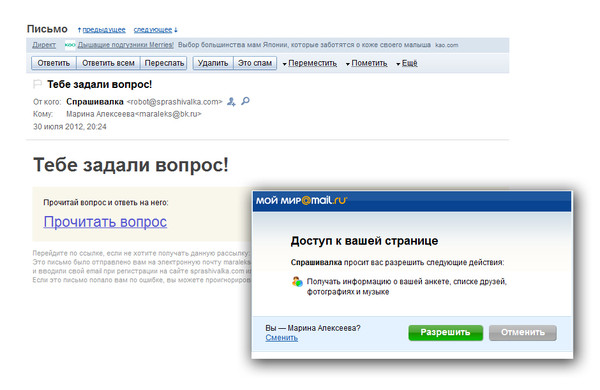Image resolution: width=600 pixels, height=390 pixels.
Task: Open the Пометить dropdown
Action: pyautogui.click(x=367, y=63)
